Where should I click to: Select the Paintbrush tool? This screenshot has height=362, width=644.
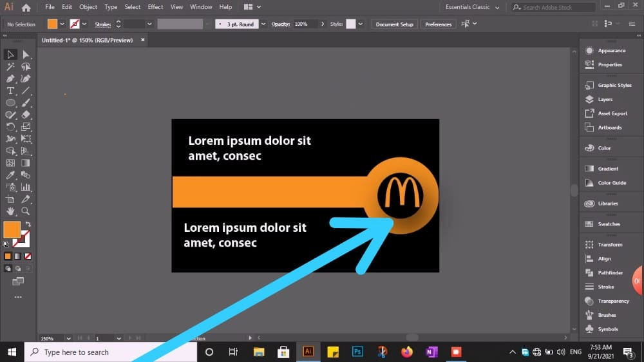pyautogui.click(x=26, y=102)
